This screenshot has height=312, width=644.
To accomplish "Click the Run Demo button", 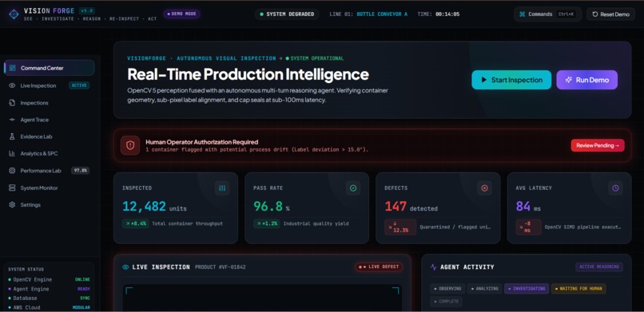I will (587, 80).
